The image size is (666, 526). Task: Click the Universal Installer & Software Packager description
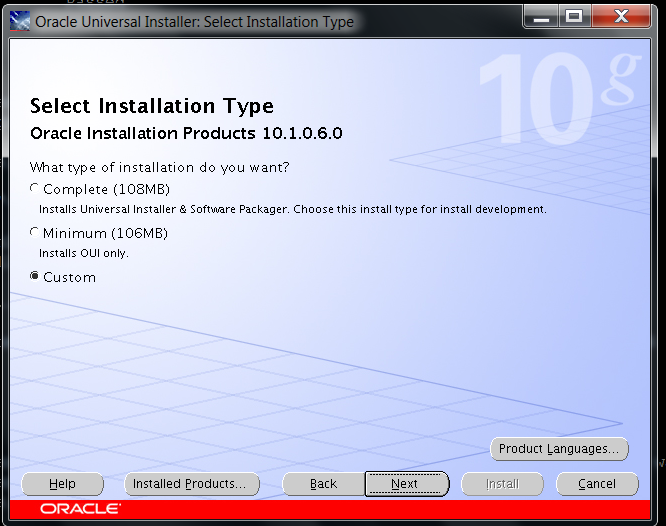click(x=293, y=209)
